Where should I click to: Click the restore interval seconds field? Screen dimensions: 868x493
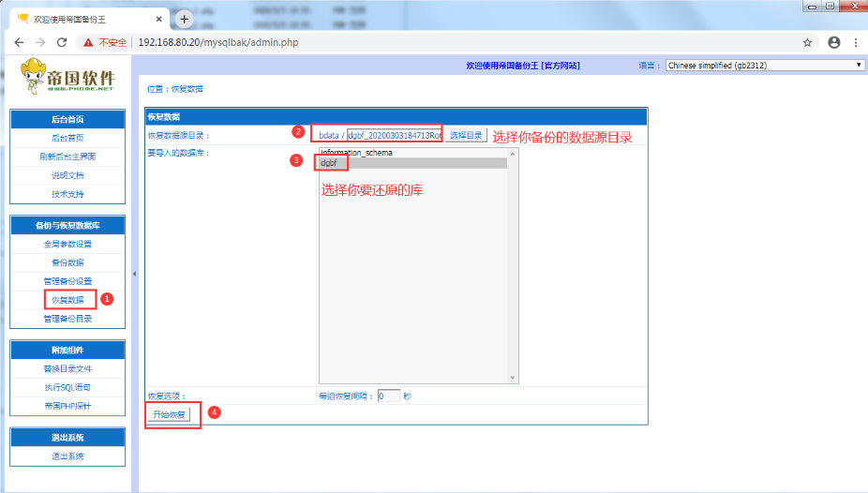(x=389, y=396)
